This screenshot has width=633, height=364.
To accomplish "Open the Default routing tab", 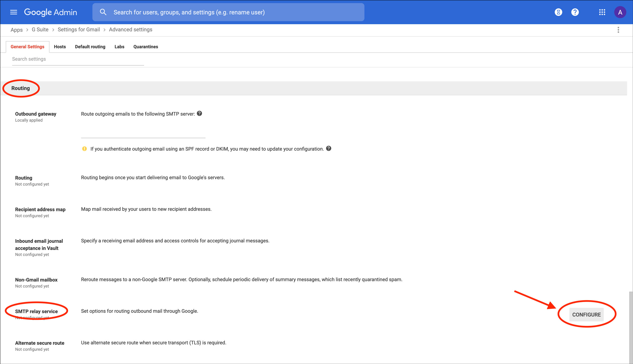I will [90, 47].
